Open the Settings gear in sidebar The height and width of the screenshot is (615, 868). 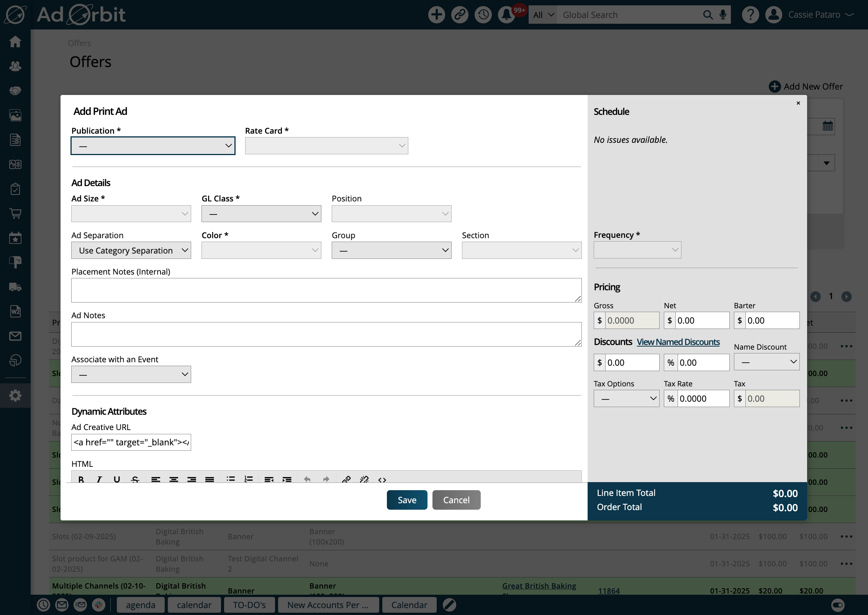[x=15, y=396]
